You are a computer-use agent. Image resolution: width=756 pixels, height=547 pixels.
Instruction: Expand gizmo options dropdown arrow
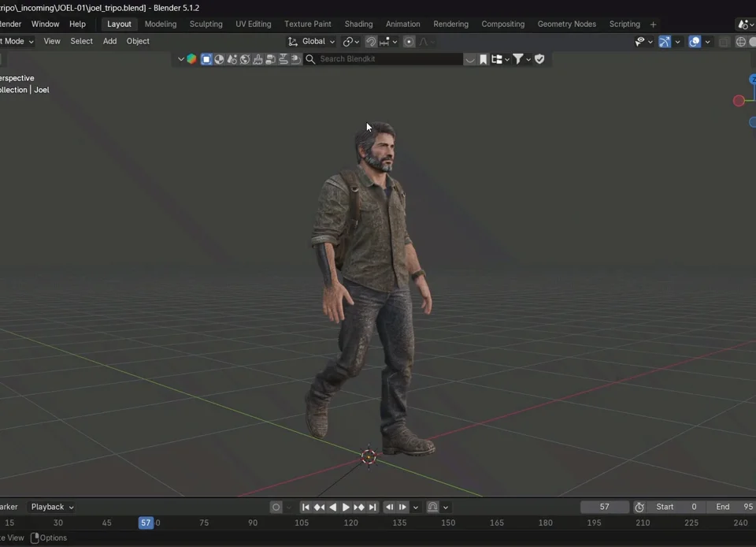tap(677, 42)
